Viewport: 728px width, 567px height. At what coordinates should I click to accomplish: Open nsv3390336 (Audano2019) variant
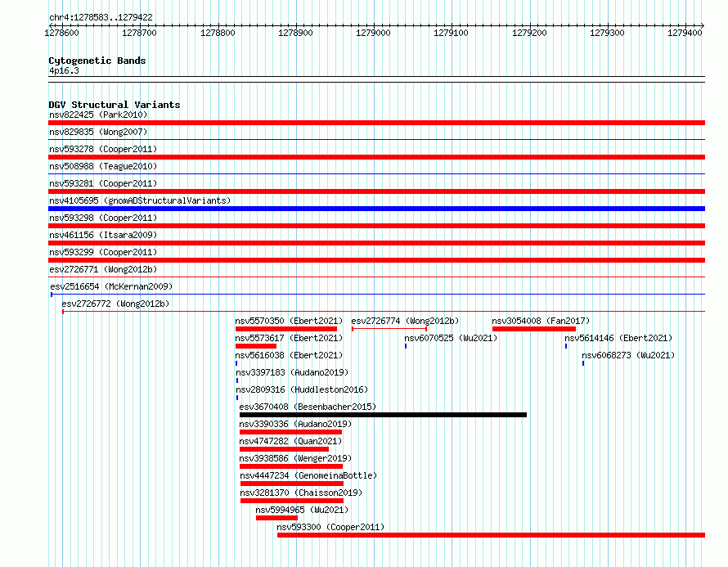pos(295,424)
